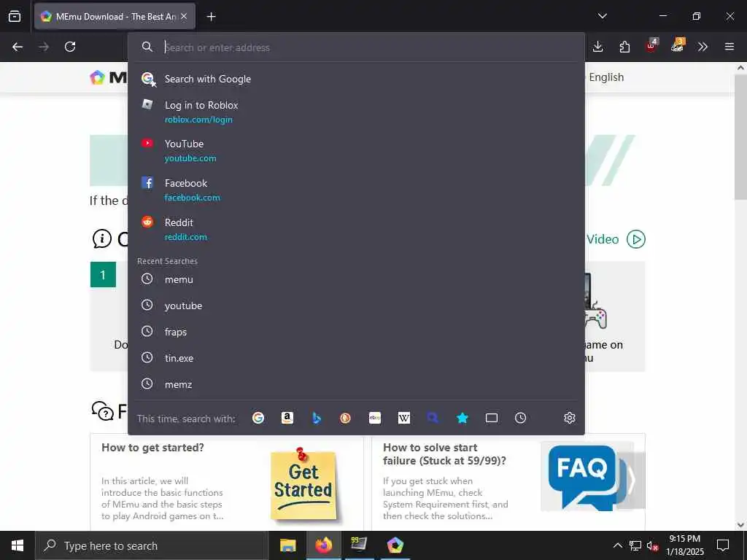Click the page vertical scrollbar thumb

click(x=741, y=137)
